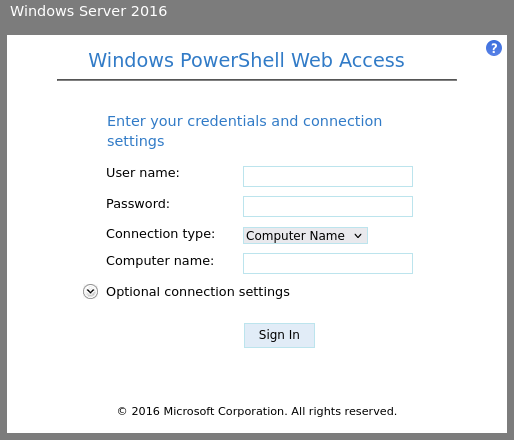Viewport: 514px width, 440px height.
Task: Expand Optional connection settings chevron icon
Action: point(90,292)
